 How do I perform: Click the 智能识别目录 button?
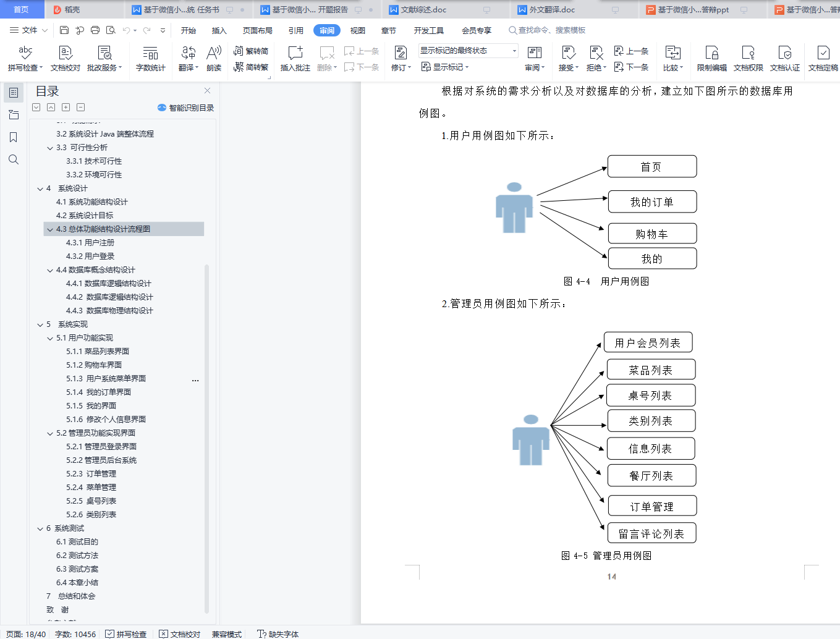(186, 108)
